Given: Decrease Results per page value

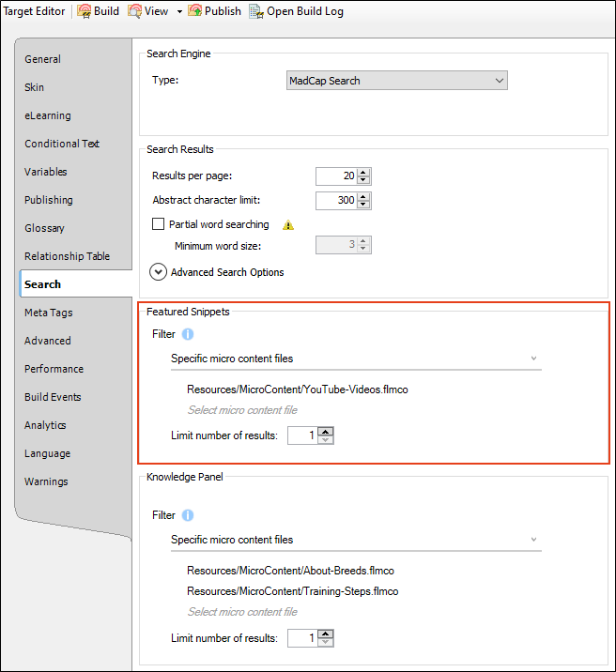Looking at the screenshot, I should click(363, 180).
